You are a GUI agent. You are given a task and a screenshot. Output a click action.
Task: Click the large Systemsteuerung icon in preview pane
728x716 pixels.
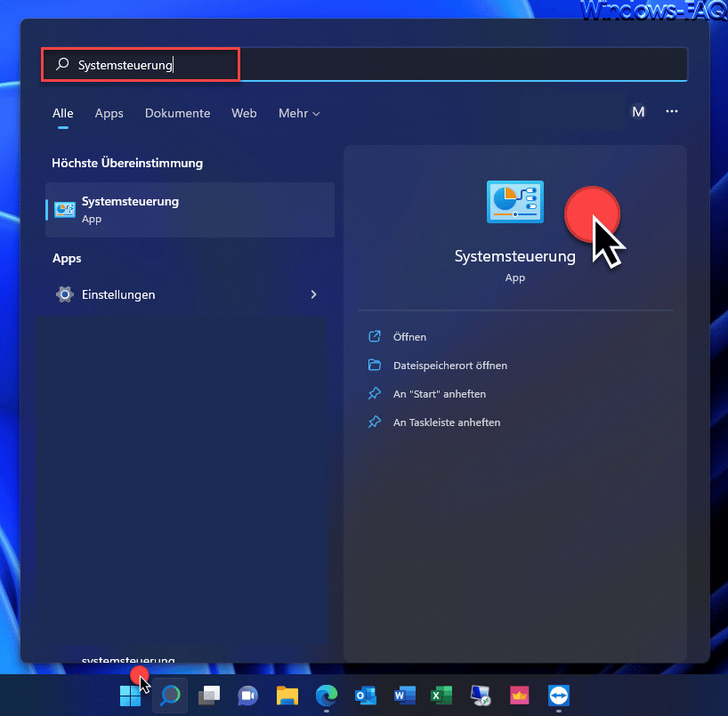pos(515,202)
